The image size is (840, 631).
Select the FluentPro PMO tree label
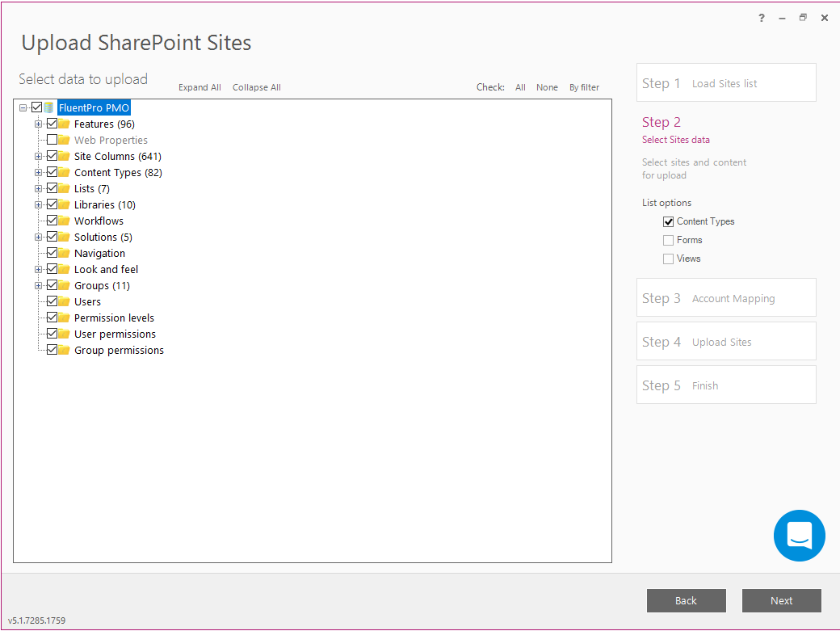tap(94, 107)
